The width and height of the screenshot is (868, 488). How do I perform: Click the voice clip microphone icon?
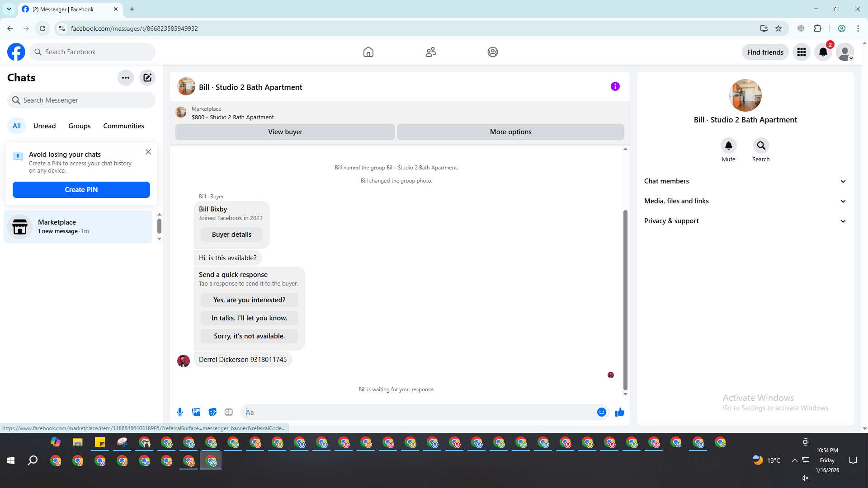click(x=180, y=412)
